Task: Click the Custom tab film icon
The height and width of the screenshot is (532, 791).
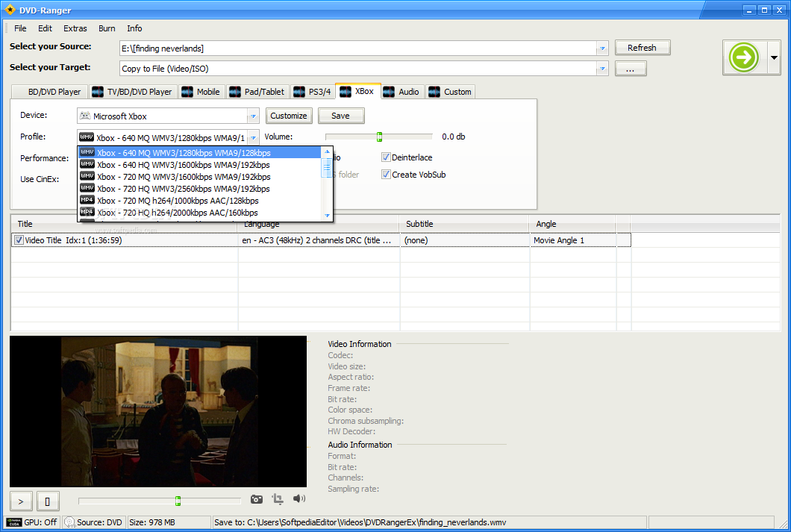Action: tap(434, 92)
